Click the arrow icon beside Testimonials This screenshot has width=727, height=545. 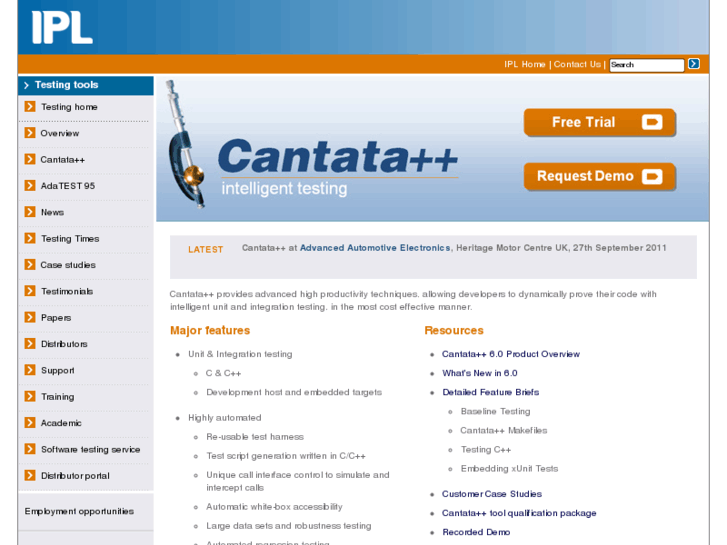pyautogui.click(x=30, y=291)
